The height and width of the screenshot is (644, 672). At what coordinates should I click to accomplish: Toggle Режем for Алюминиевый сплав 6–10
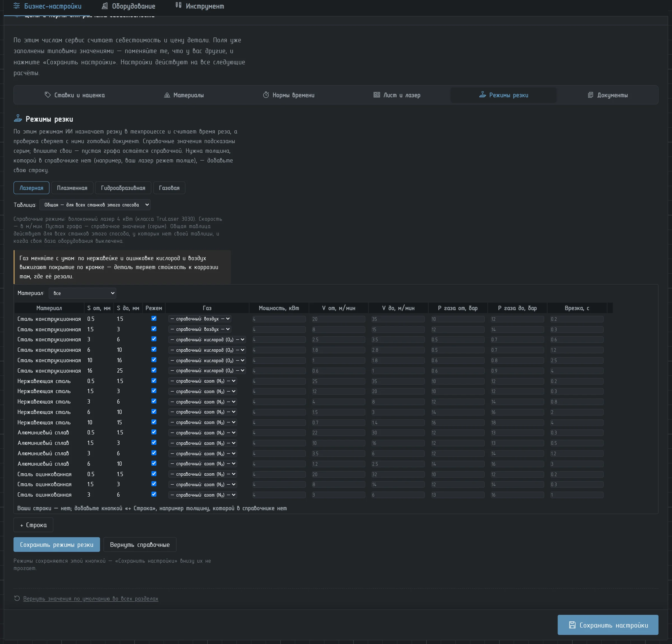click(x=154, y=463)
